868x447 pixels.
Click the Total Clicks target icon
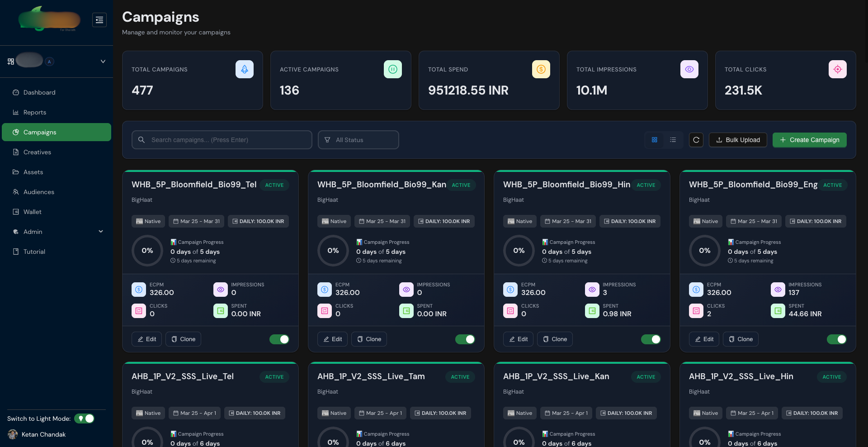pyautogui.click(x=837, y=69)
